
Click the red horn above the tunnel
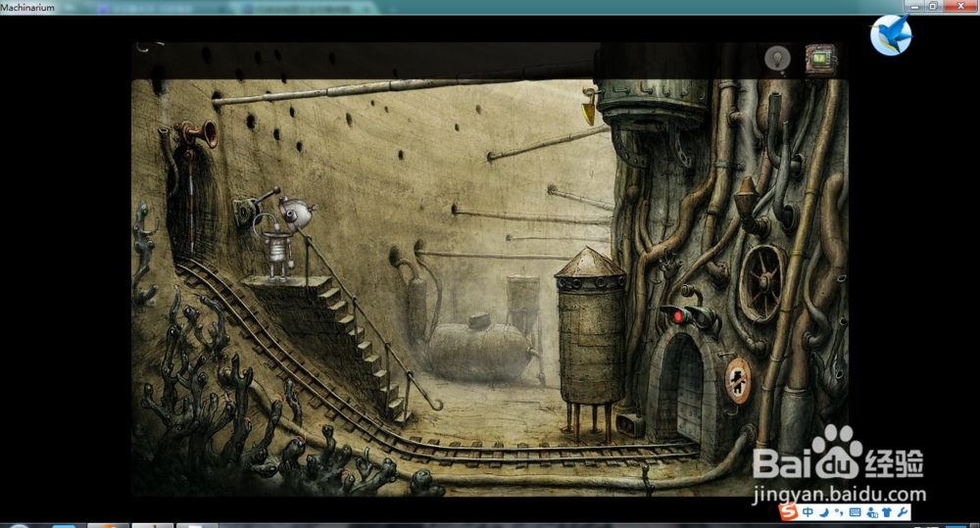tap(199, 132)
